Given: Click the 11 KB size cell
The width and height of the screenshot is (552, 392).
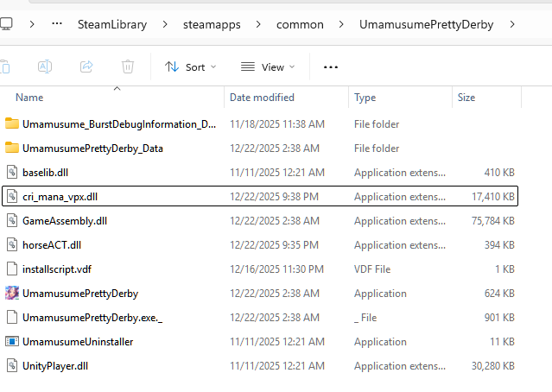Looking at the screenshot, I should coord(502,342).
